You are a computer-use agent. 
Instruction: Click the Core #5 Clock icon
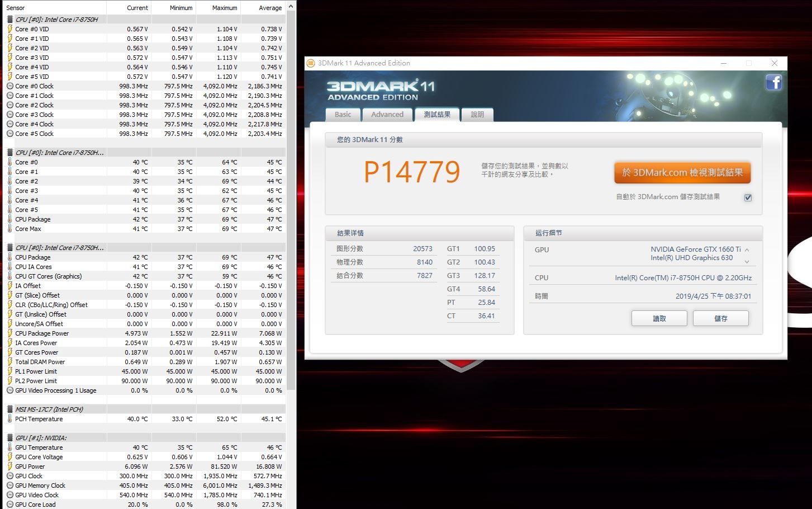10,134
